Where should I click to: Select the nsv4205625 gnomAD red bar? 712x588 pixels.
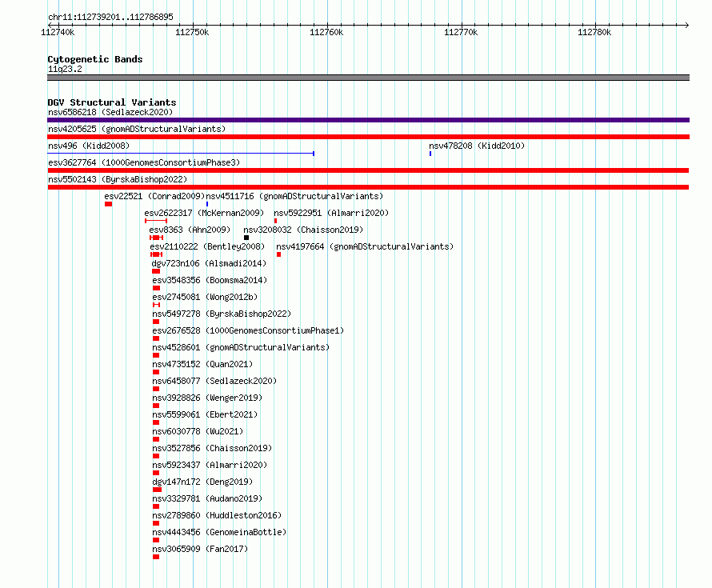(x=368, y=137)
